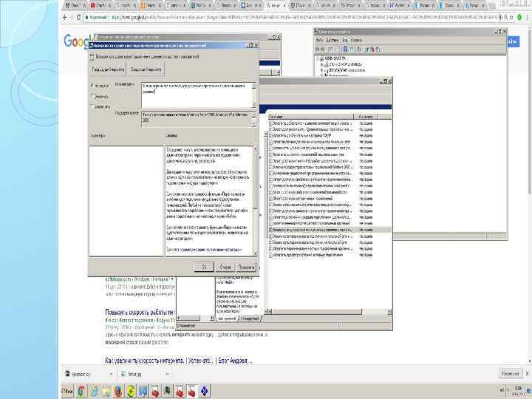Open 'Файл' menu in Device Manager window
532x399 pixels.
click(320, 41)
